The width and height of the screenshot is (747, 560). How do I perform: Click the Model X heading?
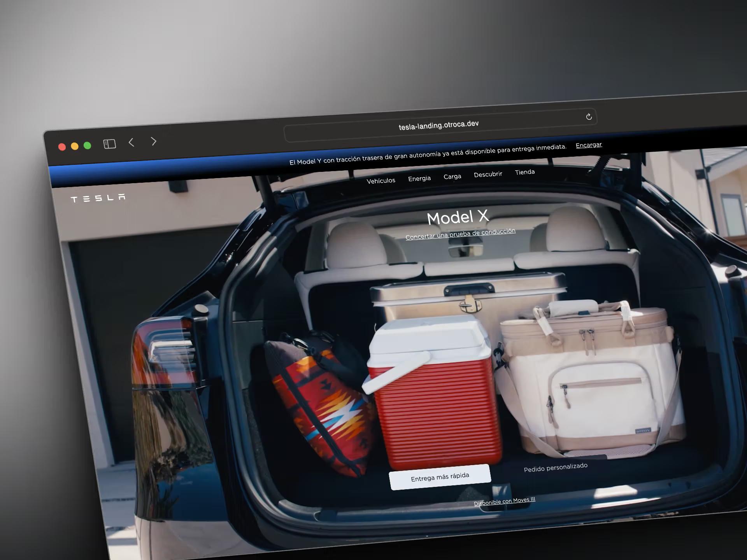pos(458,217)
